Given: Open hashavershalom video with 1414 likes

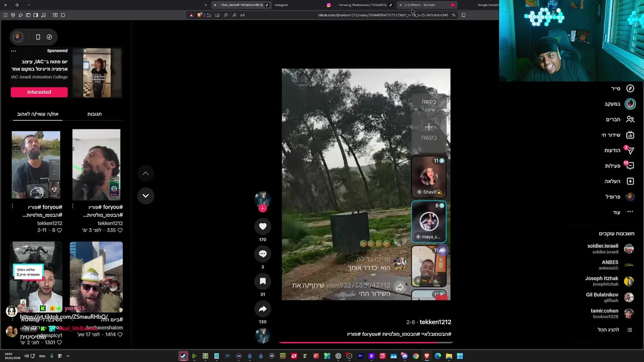Looking at the screenshot, I should [x=96, y=277].
